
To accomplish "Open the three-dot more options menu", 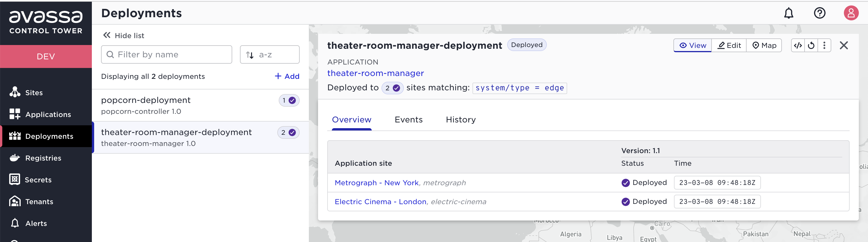I will [824, 45].
